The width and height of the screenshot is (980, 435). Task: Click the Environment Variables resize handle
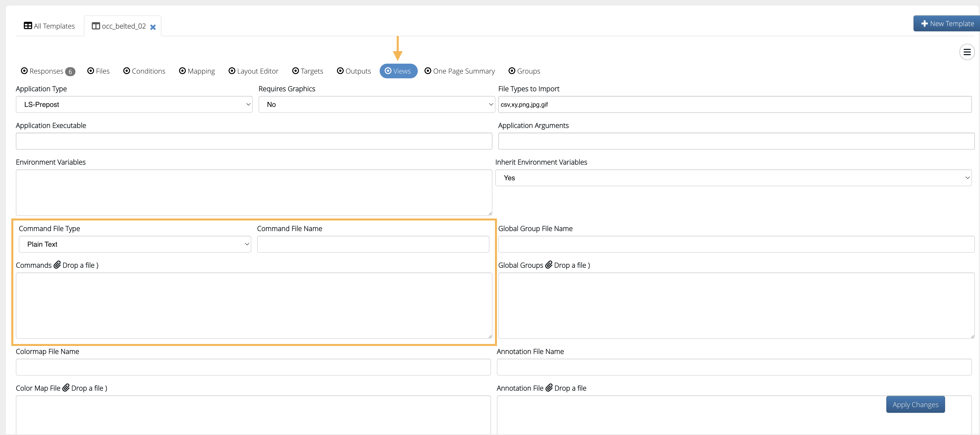tap(490, 214)
